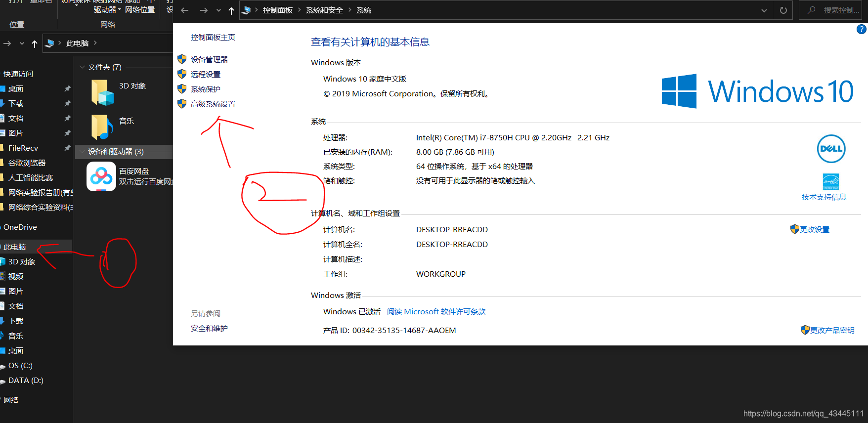
Task: Unpin FileRecv using its pin icon
Action: click(67, 148)
